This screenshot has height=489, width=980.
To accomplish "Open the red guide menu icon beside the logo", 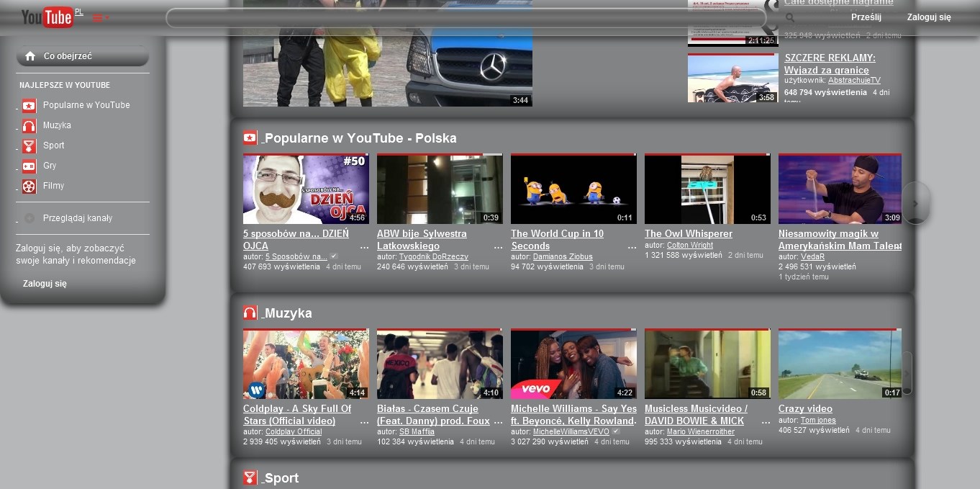I will tap(101, 18).
